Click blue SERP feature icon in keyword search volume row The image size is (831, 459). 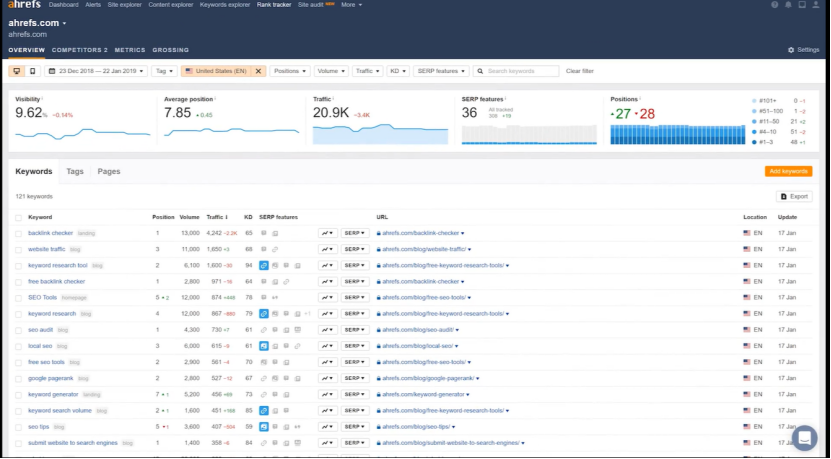click(263, 411)
